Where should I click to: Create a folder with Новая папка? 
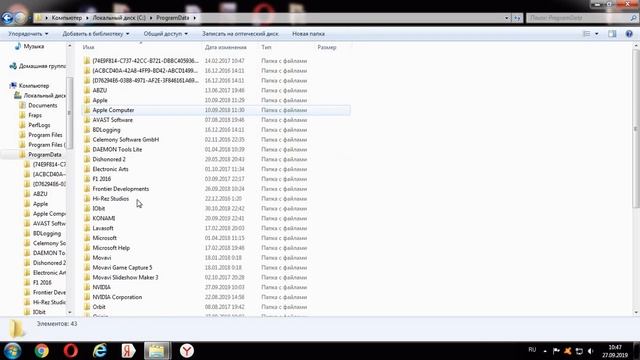[308, 34]
